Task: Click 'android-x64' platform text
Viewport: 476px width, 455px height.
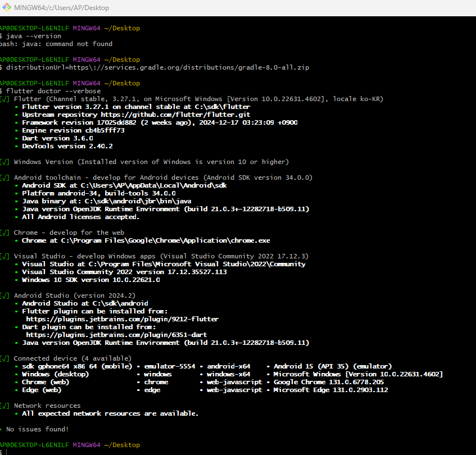Action: [229, 366]
